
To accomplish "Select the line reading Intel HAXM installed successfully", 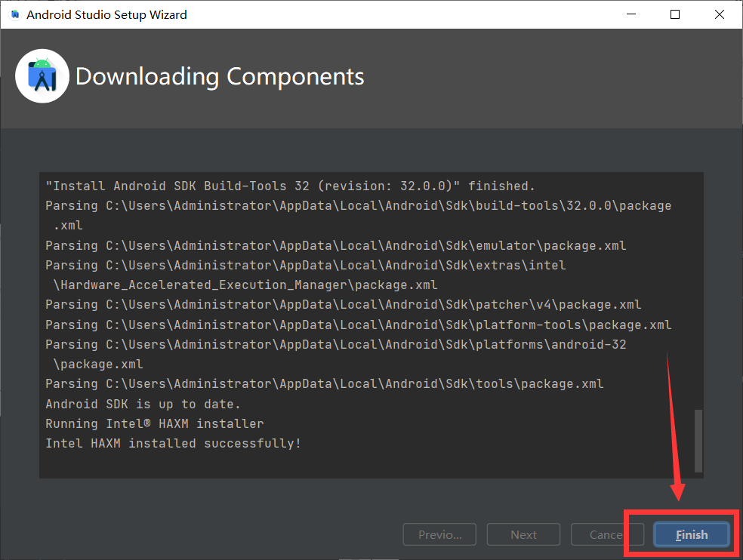I will (177, 443).
